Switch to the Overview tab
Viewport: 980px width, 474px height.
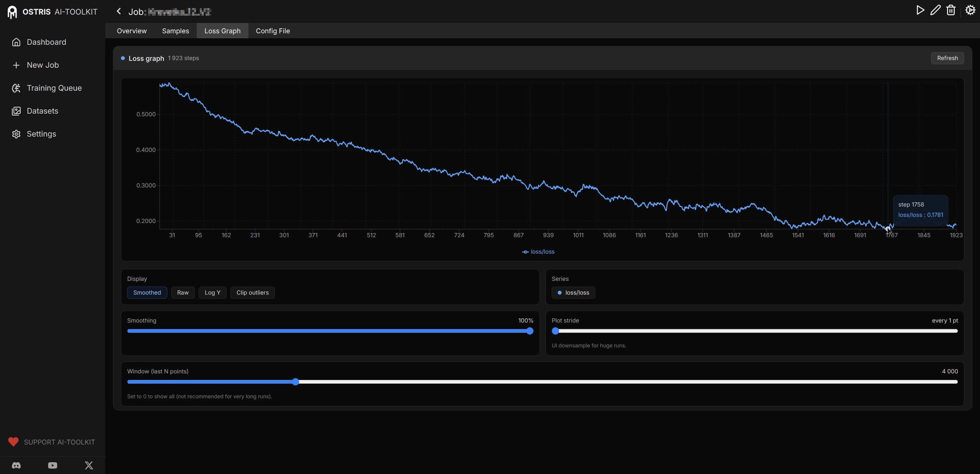(x=132, y=31)
